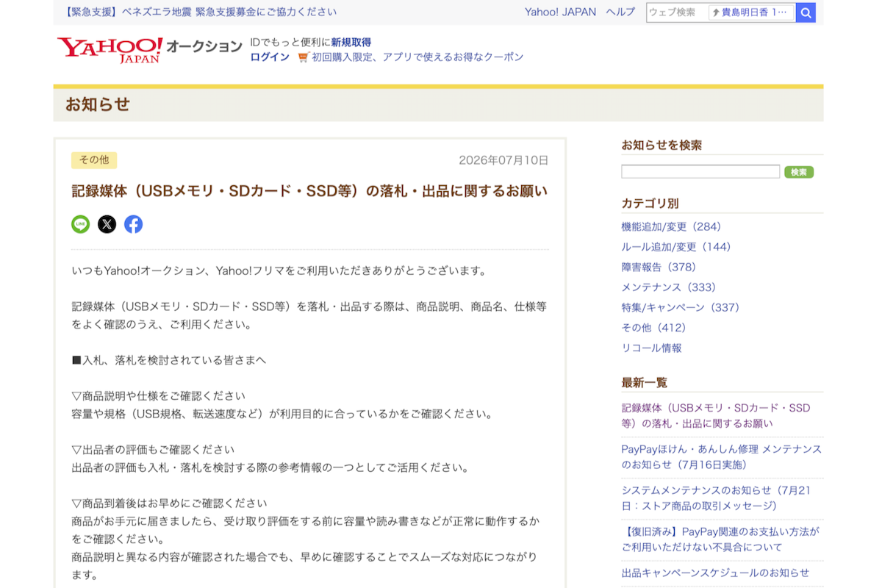Share the notice on X
Viewport: 882px width, 588px height.
pyautogui.click(x=107, y=224)
